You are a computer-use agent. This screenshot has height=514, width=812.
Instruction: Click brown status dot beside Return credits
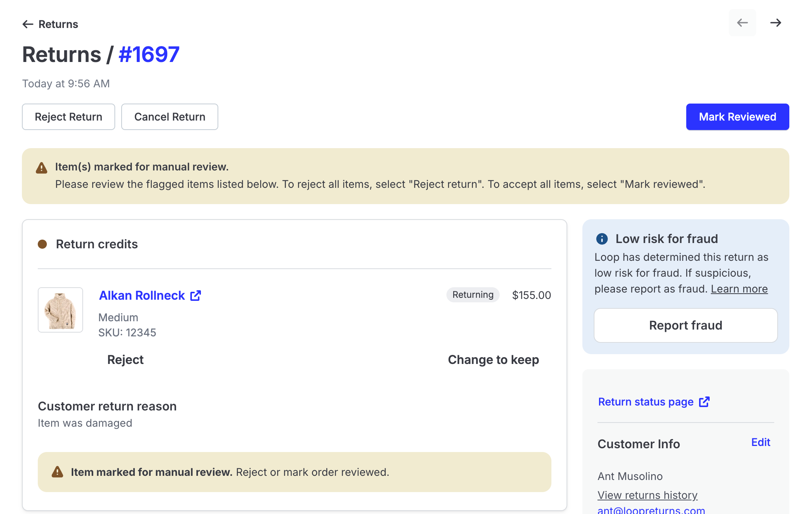pos(42,244)
